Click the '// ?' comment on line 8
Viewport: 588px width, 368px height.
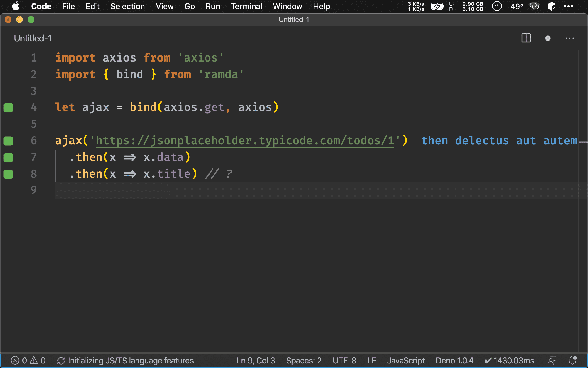pyautogui.click(x=219, y=174)
